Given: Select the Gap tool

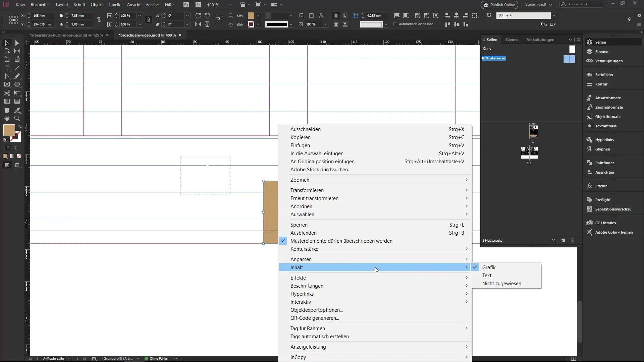Looking at the screenshot, I should (17, 51).
